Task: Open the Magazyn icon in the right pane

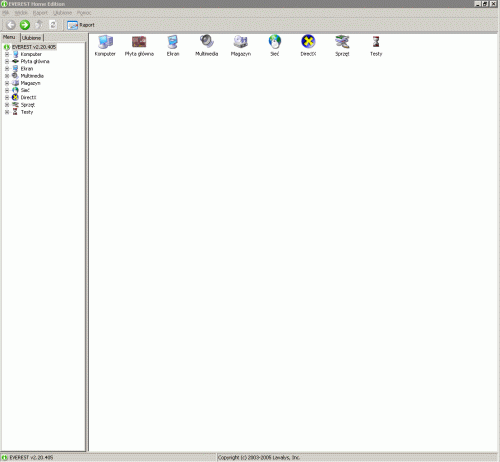Action: click(241, 46)
